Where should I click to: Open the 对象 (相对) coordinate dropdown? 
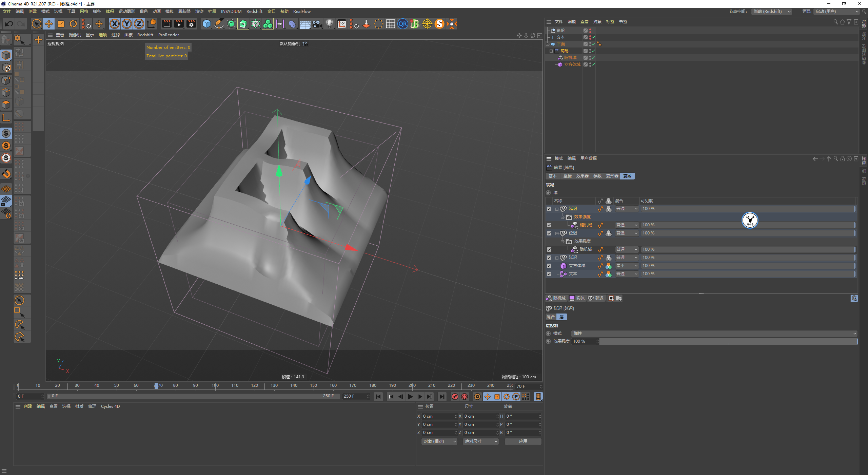pos(439,441)
